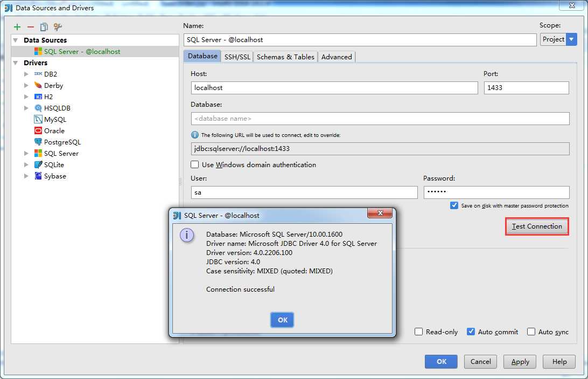The width and height of the screenshot is (588, 379).
Task: Expand the SQL Server driver node
Action: tap(26, 153)
